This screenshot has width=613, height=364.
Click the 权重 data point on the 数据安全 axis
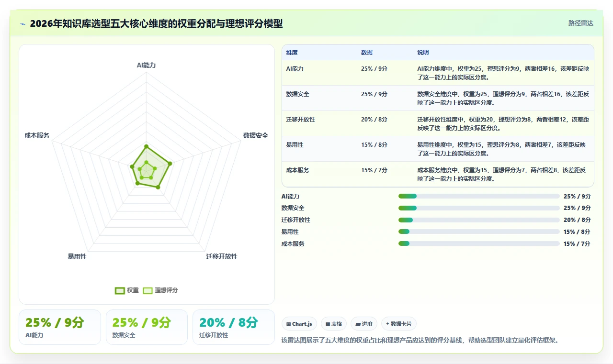pyautogui.click(x=170, y=164)
